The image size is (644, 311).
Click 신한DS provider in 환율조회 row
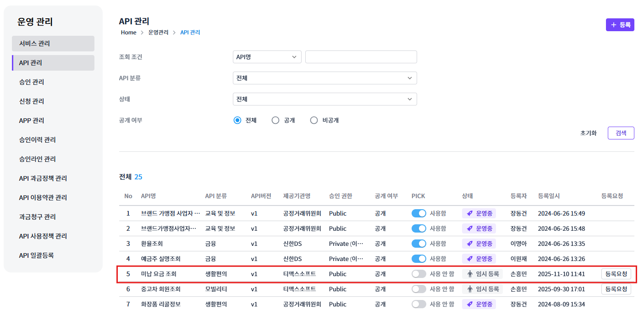tap(292, 244)
